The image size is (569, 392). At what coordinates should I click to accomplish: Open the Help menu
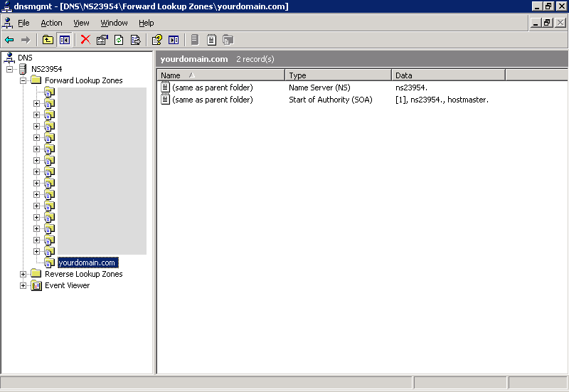pos(147,23)
